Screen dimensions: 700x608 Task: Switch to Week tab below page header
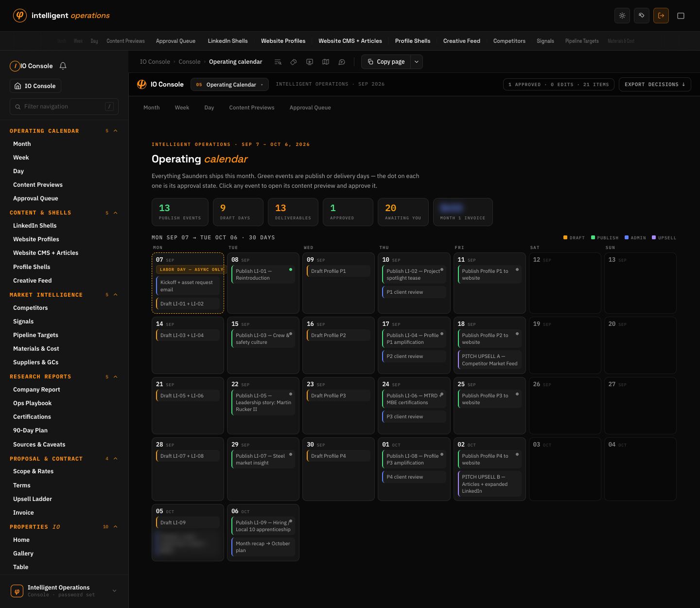tap(182, 107)
